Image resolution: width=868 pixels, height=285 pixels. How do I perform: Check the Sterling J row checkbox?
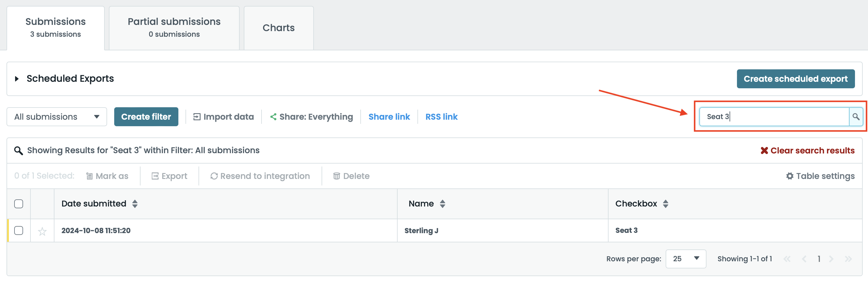pos(19,230)
